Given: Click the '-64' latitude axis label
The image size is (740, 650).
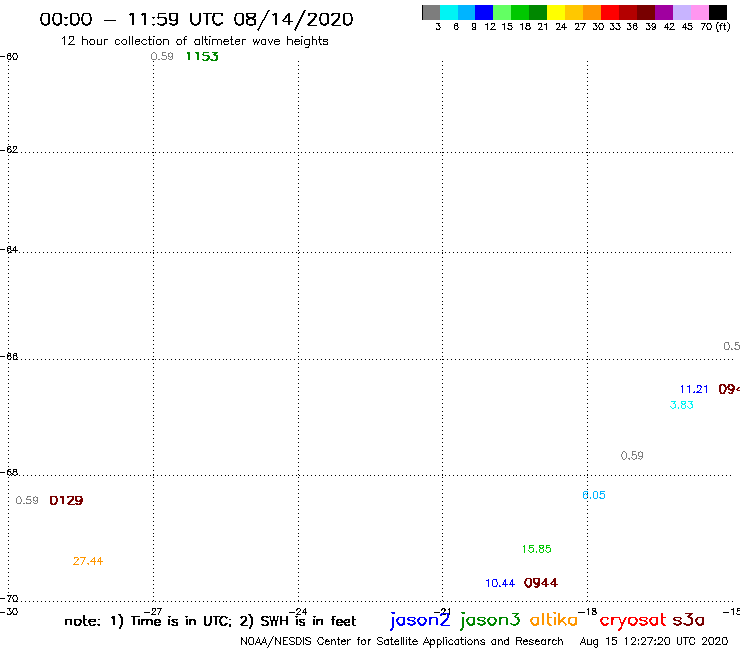Looking at the screenshot, I should point(9,249).
